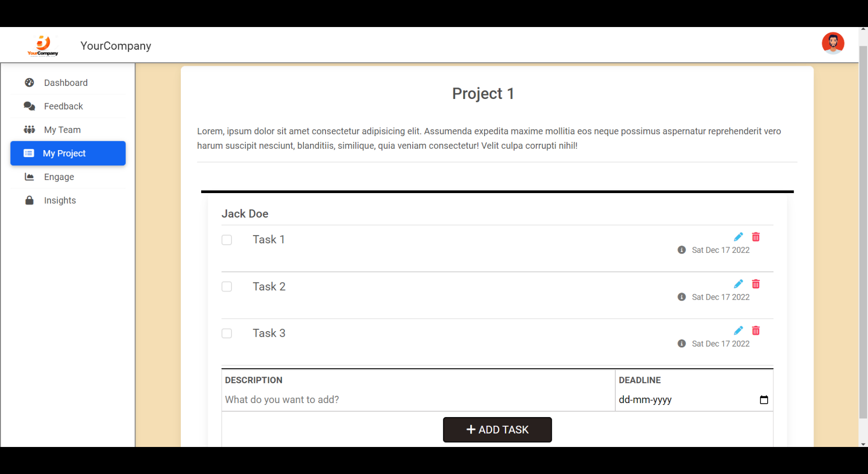
Task: Focus the task description input field
Action: [x=418, y=400]
